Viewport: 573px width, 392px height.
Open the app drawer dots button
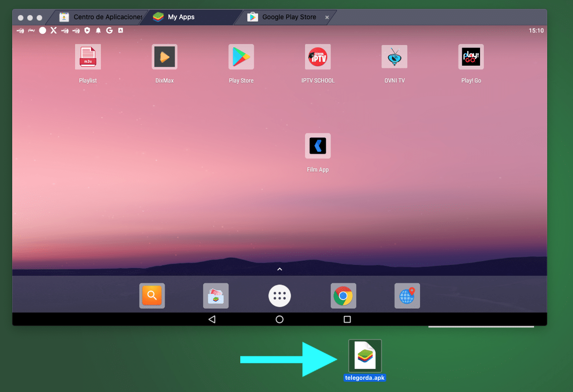tap(279, 295)
